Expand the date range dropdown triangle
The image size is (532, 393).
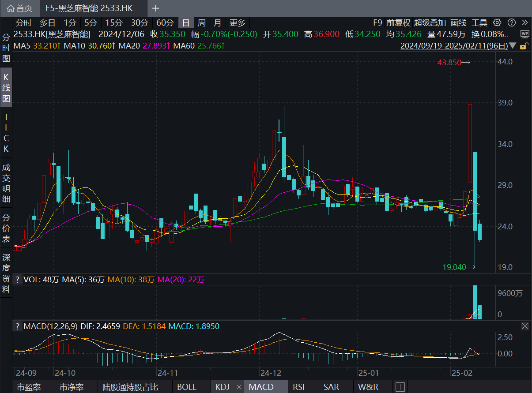[x=513, y=45]
